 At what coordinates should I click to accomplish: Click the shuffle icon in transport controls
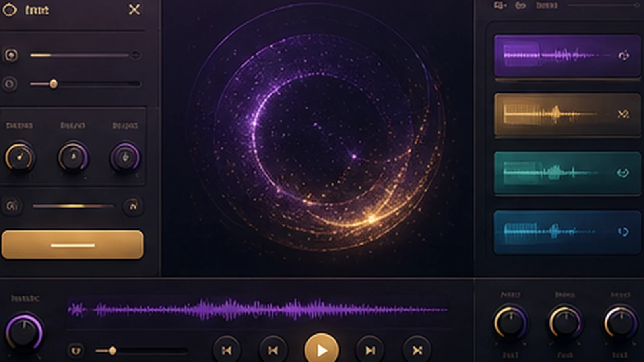(417, 350)
